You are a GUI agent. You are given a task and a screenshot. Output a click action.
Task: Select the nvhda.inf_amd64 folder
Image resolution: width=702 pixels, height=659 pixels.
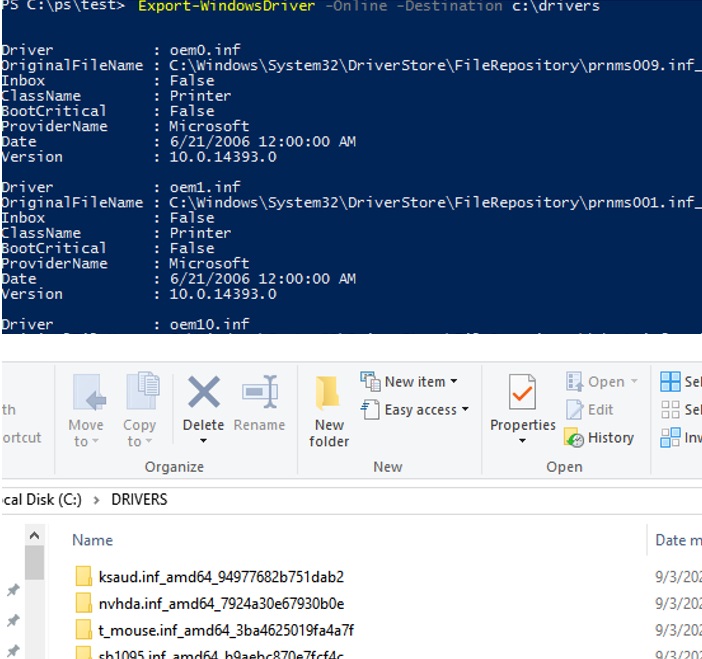click(x=221, y=604)
